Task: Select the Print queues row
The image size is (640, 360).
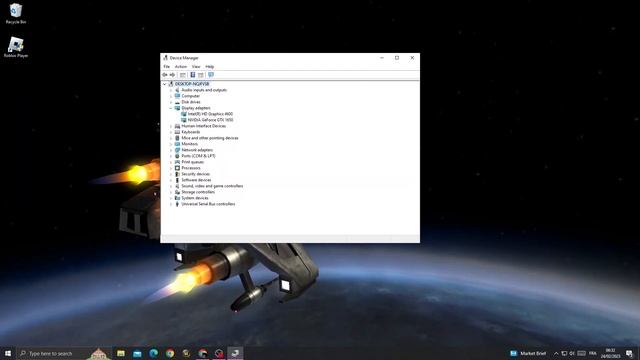Action: pos(193,162)
